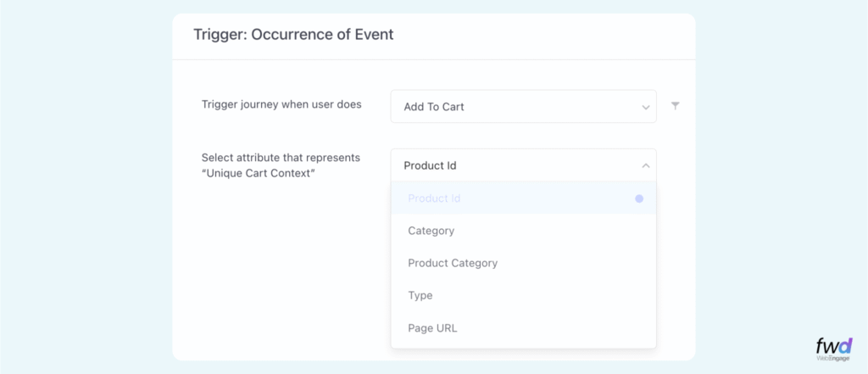Click the selected dot on Product Id row

coord(639,198)
